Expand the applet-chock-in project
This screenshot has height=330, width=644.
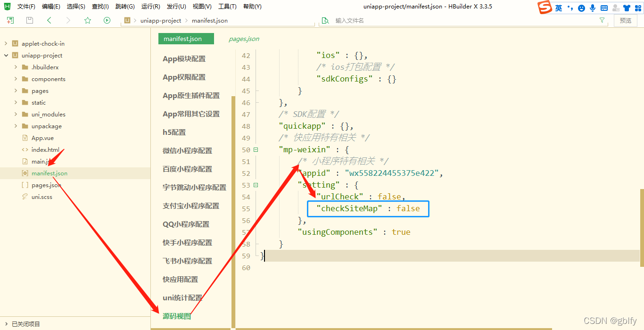pyautogui.click(x=6, y=43)
